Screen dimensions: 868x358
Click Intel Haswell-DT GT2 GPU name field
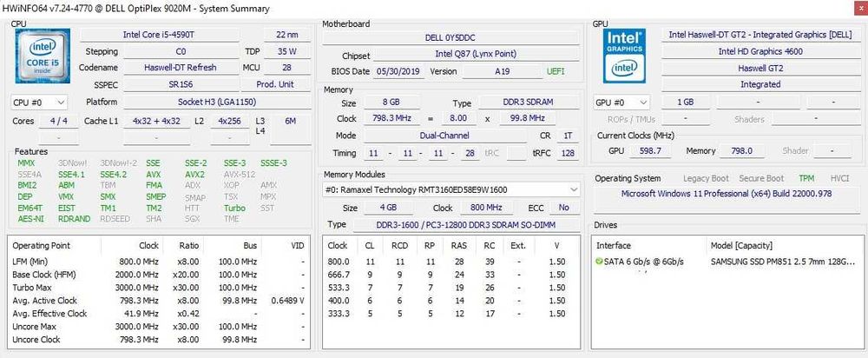click(760, 35)
